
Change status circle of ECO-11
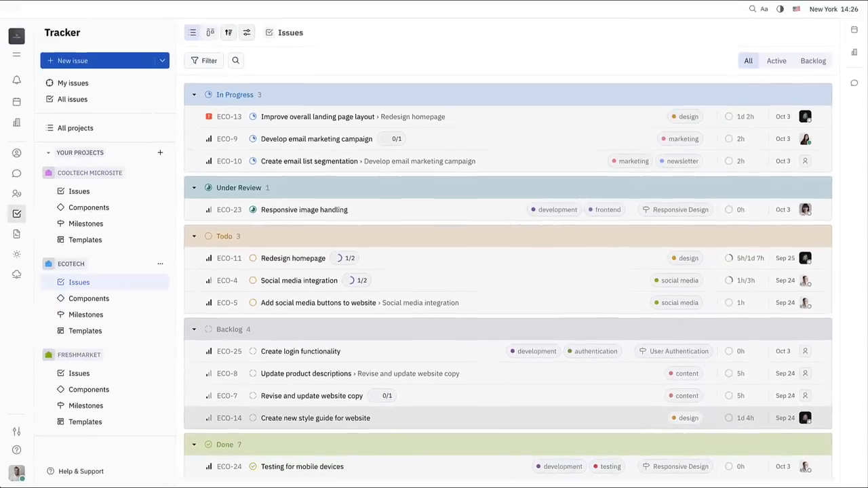253,258
